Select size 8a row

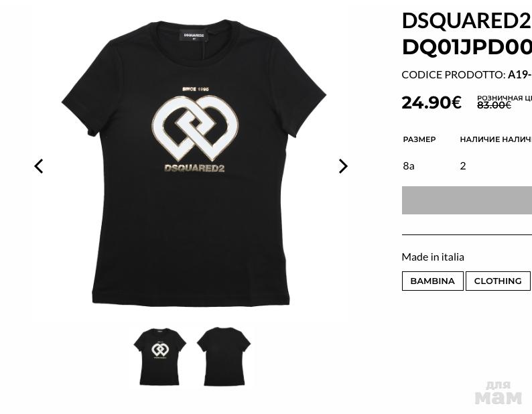tap(467, 166)
